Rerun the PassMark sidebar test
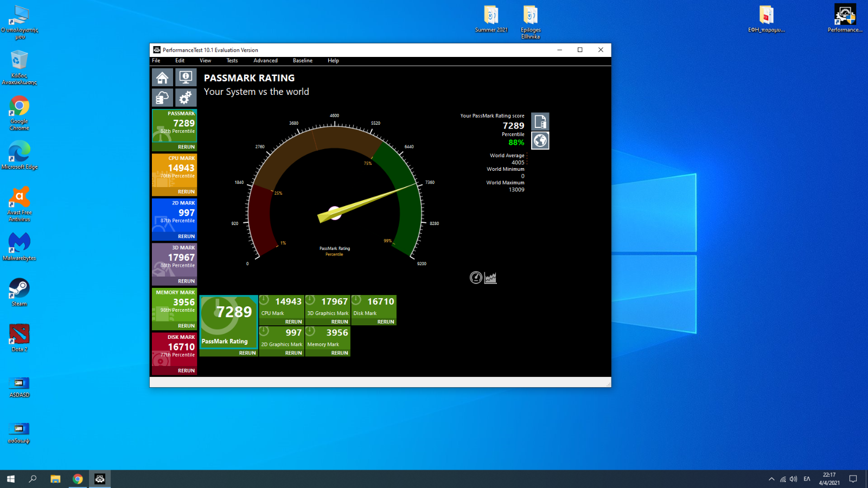Screen dimensions: 868x488 click(186, 147)
